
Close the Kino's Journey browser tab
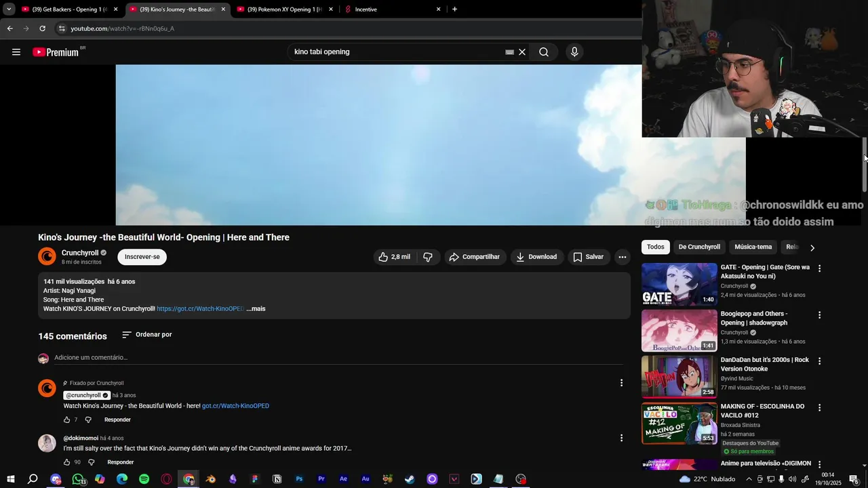223,9
